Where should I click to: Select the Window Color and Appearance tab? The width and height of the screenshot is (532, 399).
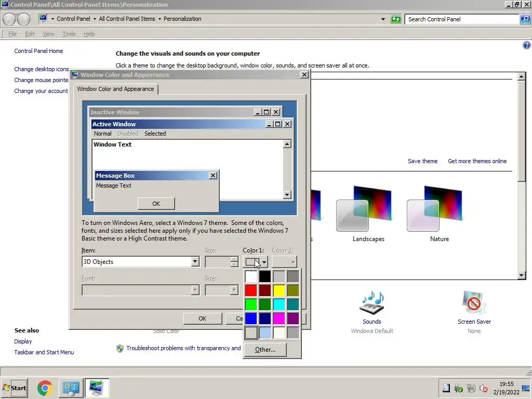point(115,89)
